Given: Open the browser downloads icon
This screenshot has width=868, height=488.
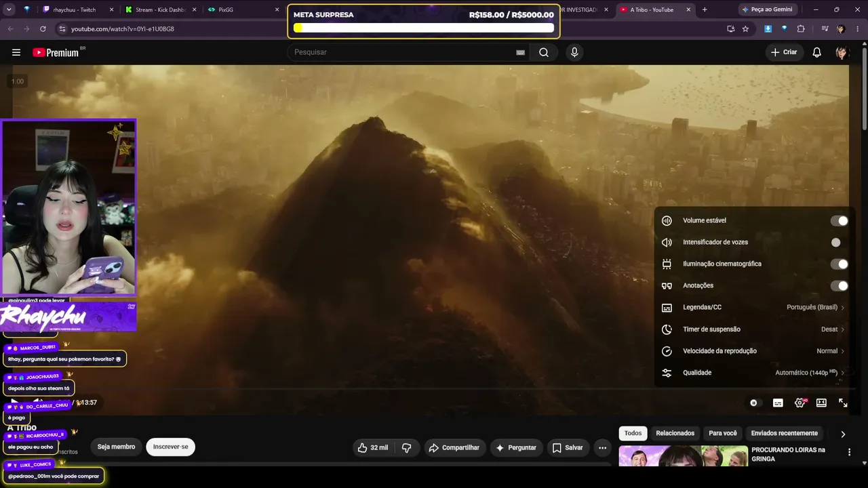Looking at the screenshot, I should pyautogui.click(x=768, y=29).
